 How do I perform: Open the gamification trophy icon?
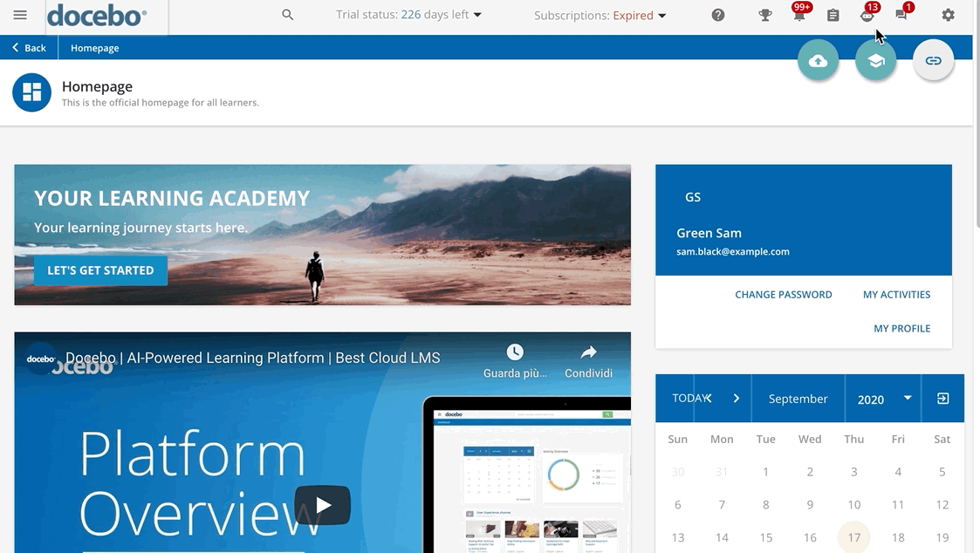(765, 15)
